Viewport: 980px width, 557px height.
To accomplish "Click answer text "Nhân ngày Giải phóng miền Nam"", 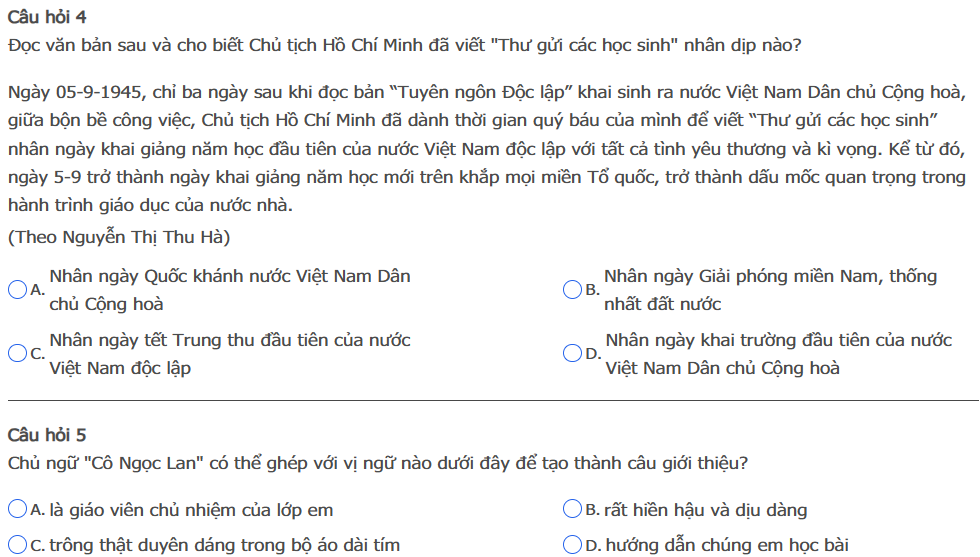I will pyautogui.click(x=770, y=277).
